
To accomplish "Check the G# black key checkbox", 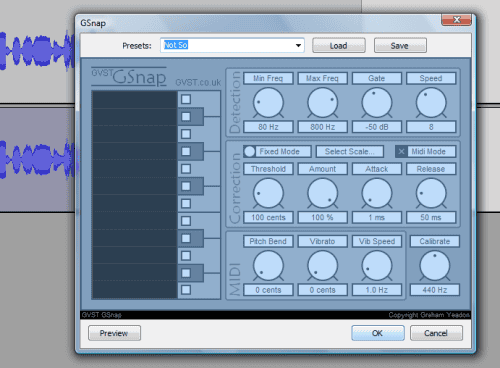I will [x=186, y=151].
